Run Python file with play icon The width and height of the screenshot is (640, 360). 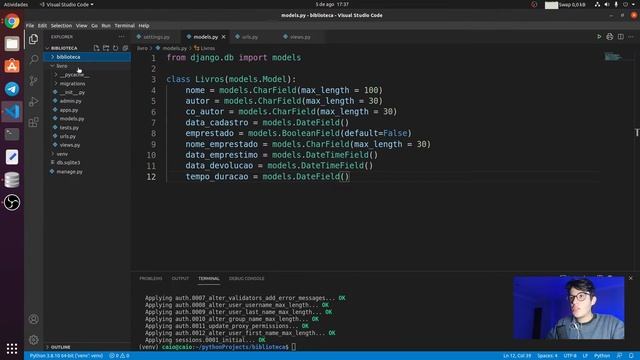click(x=599, y=37)
